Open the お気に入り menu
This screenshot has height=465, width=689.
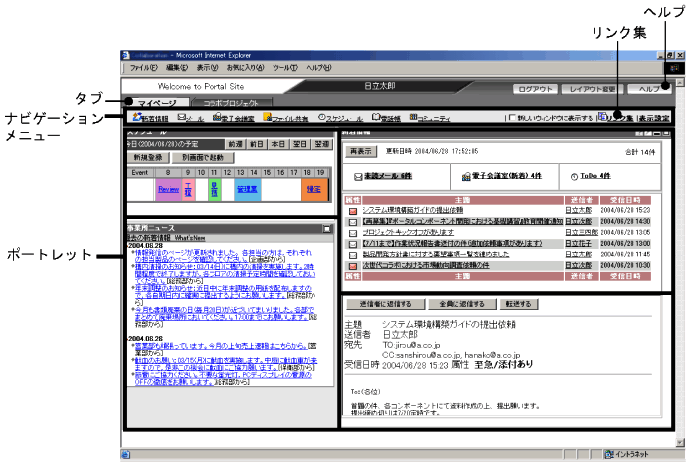point(245,68)
